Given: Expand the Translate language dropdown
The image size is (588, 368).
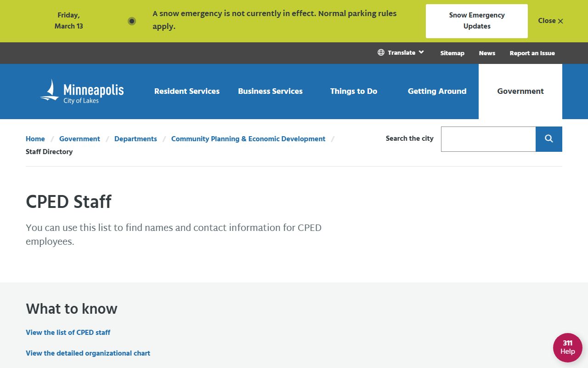Looking at the screenshot, I should (x=401, y=52).
